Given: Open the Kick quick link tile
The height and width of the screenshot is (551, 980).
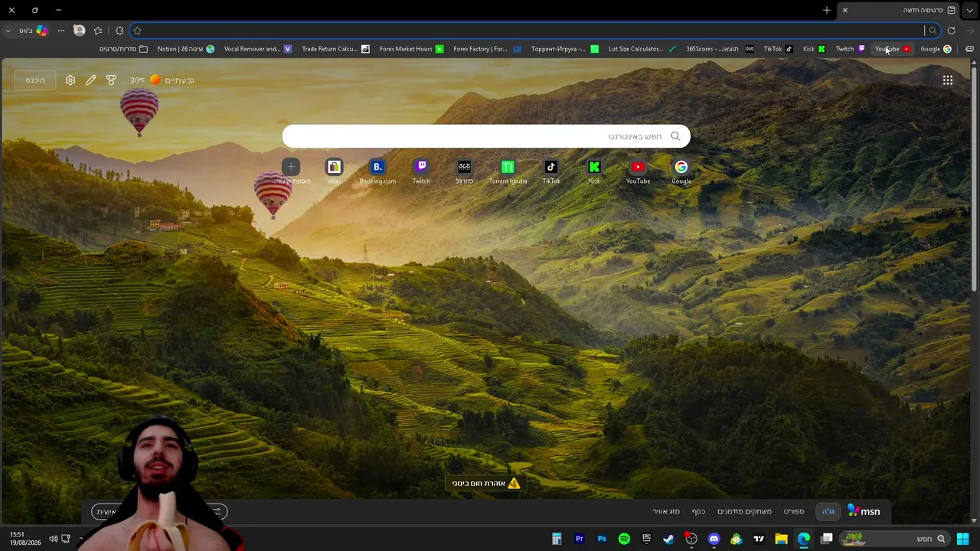Looking at the screenshot, I should [594, 172].
